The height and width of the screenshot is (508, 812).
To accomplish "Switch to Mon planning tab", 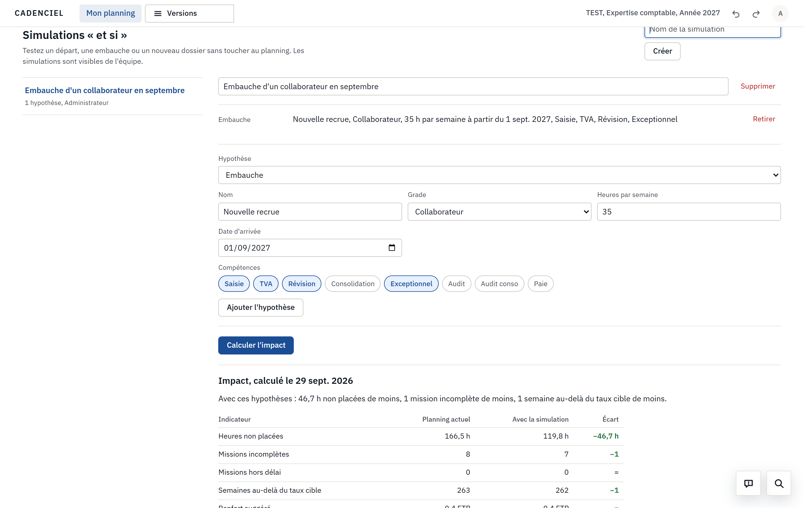I will 111,14.
